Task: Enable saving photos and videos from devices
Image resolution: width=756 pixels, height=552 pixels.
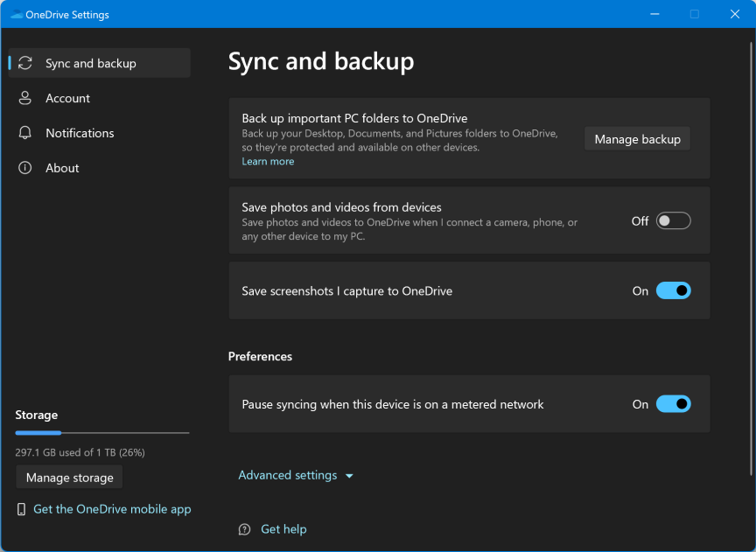Action: tap(673, 220)
